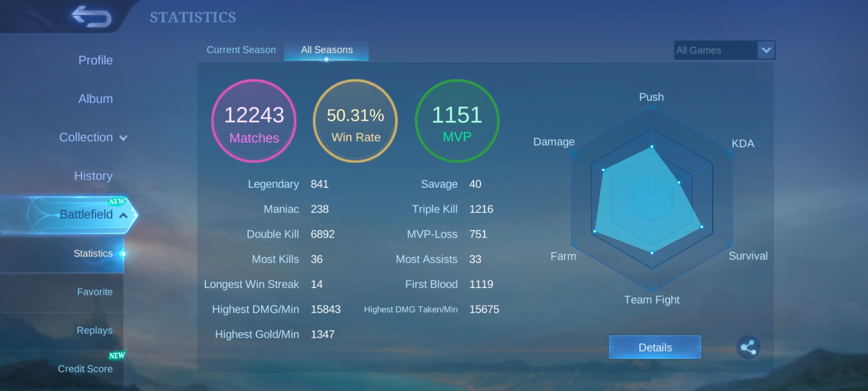Select Favorite under Battlefield
The image size is (868, 391).
click(x=94, y=292)
